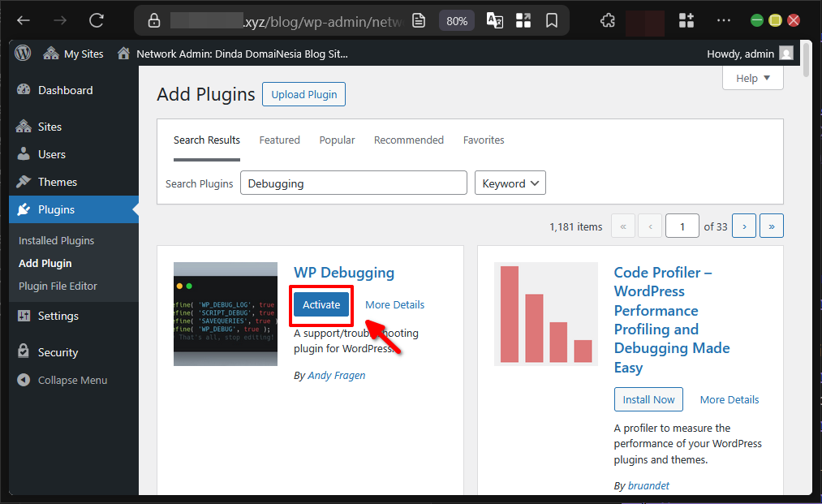The width and height of the screenshot is (822, 504).
Task: Open Themes via the paintbrush icon
Action: [x=24, y=181]
